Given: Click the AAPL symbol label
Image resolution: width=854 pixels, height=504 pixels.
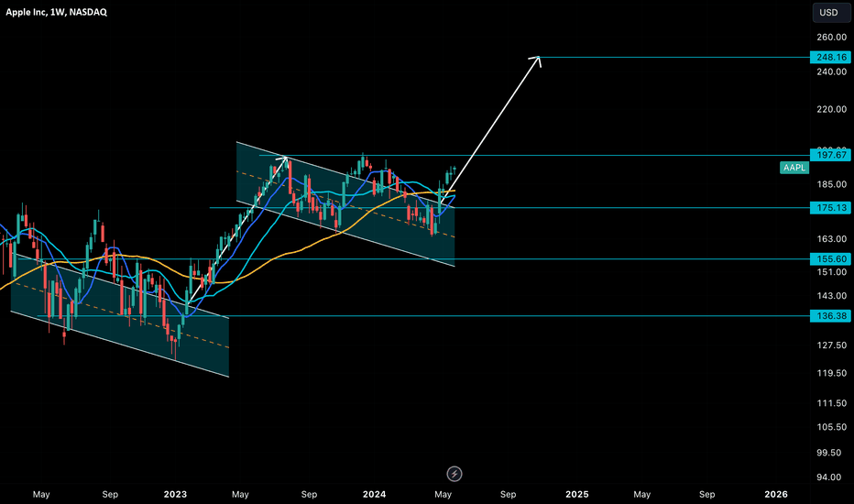Looking at the screenshot, I should click(x=794, y=168).
